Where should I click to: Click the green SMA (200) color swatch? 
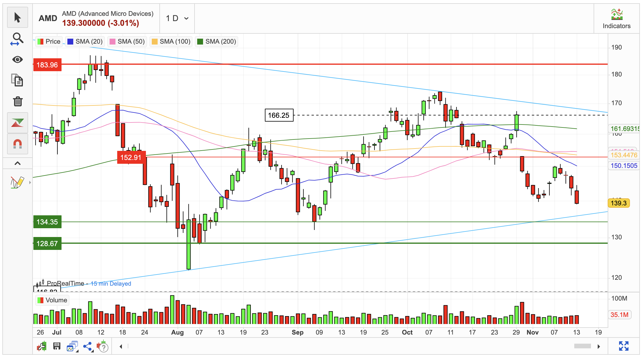[200, 42]
